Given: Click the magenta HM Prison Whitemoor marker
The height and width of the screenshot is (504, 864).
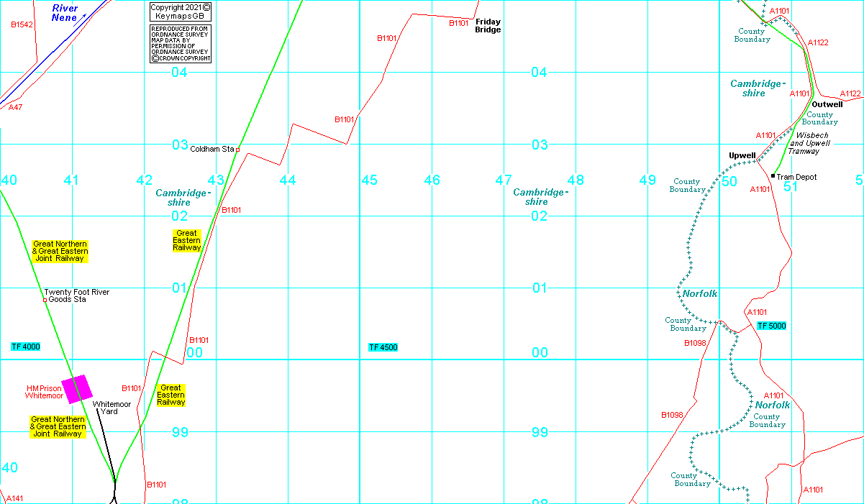Looking at the screenshot, I should [77, 389].
